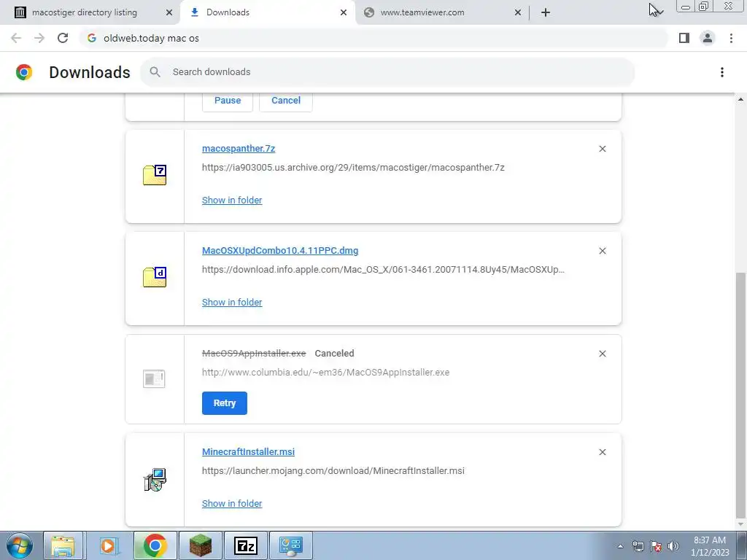
Task: Open the Downloads page three-dot menu
Action: tap(722, 72)
